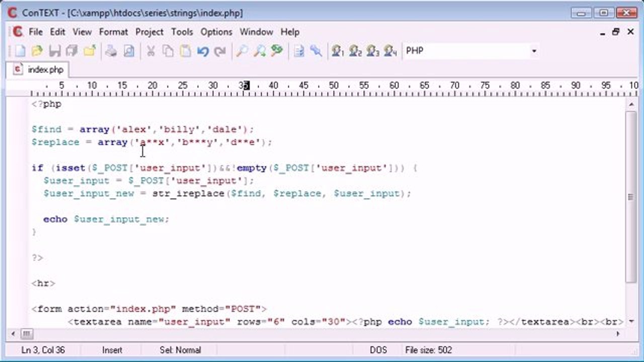Click the 'DOS' status bar entry

pos(378,350)
